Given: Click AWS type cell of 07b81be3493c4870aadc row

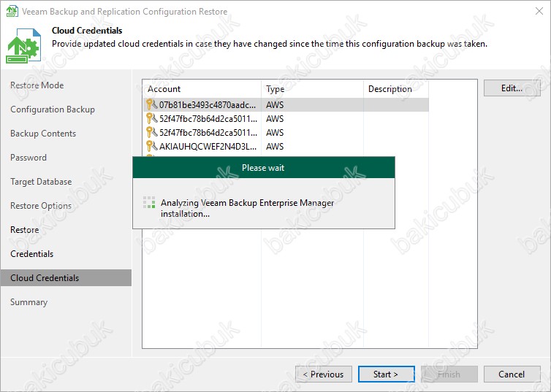Looking at the screenshot, I should coord(275,105).
